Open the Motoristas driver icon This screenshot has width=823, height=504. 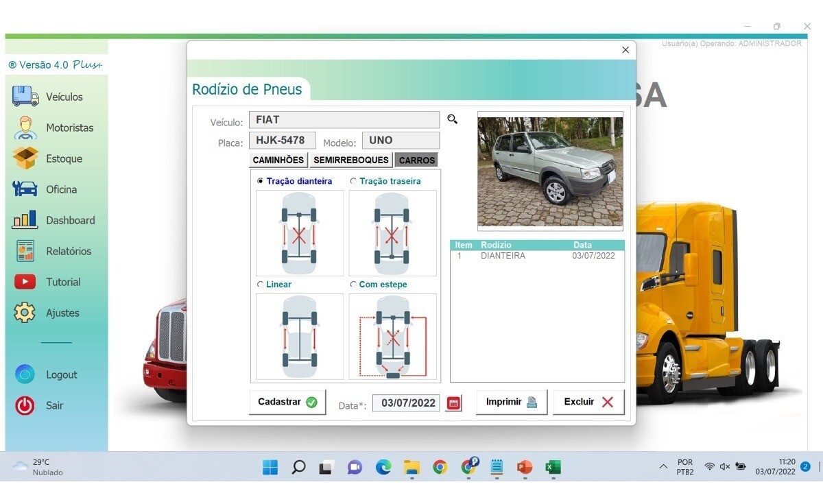pyautogui.click(x=25, y=128)
